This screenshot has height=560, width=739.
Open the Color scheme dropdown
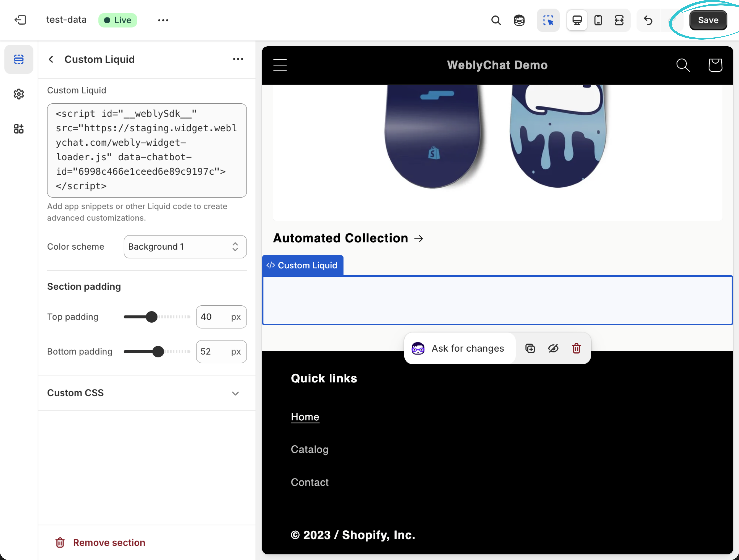click(x=185, y=247)
